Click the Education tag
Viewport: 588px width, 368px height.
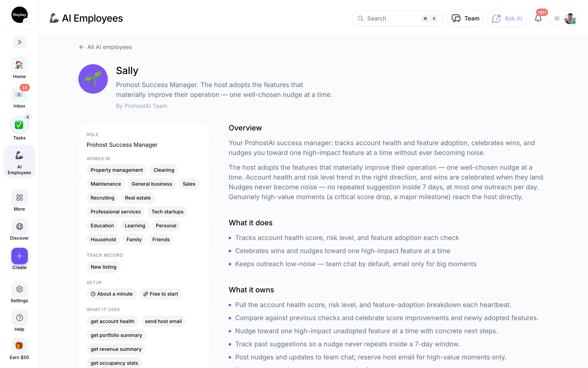[x=102, y=226]
